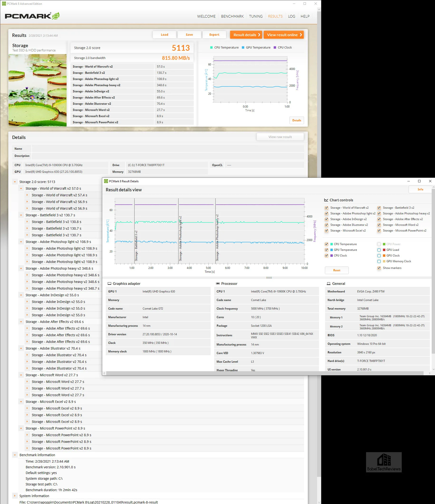Click the Info button in Result Details
435x504 pixels.
click(x=420, y=189)
